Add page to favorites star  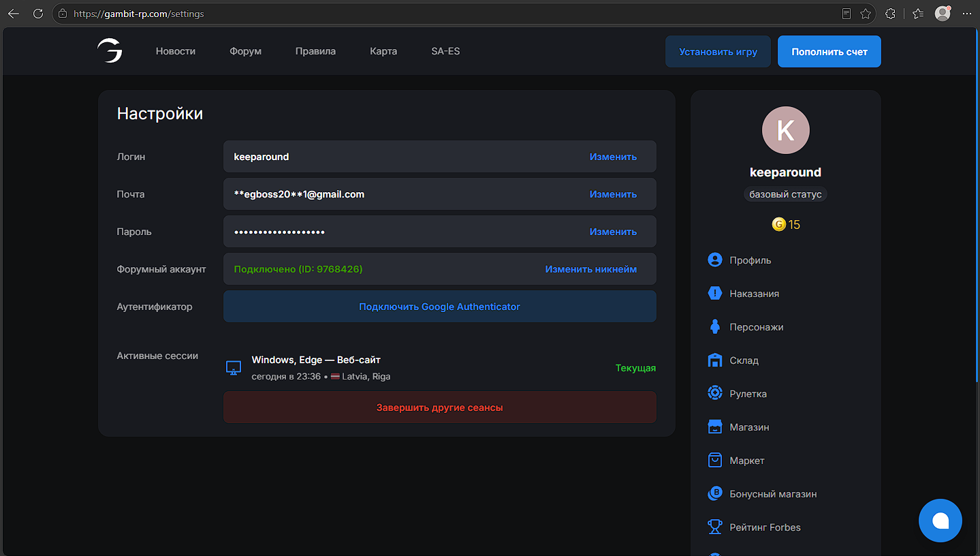pyautogui.click(x=866, y=14)
